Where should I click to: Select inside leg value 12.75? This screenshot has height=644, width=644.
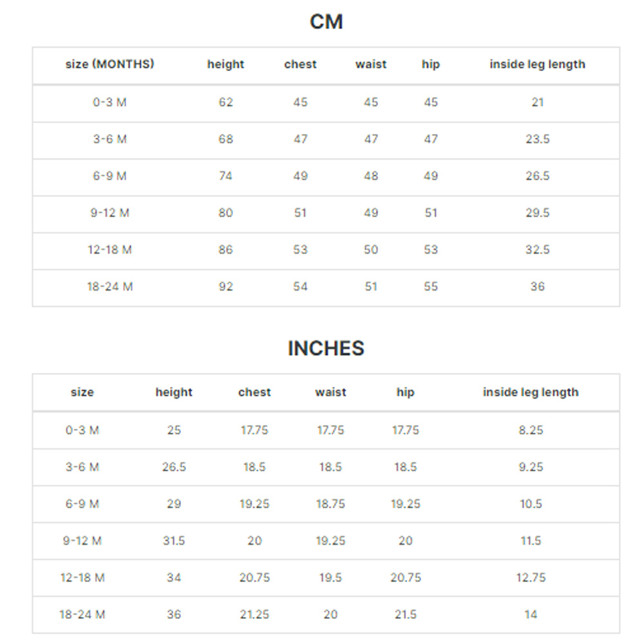(531, 578)
